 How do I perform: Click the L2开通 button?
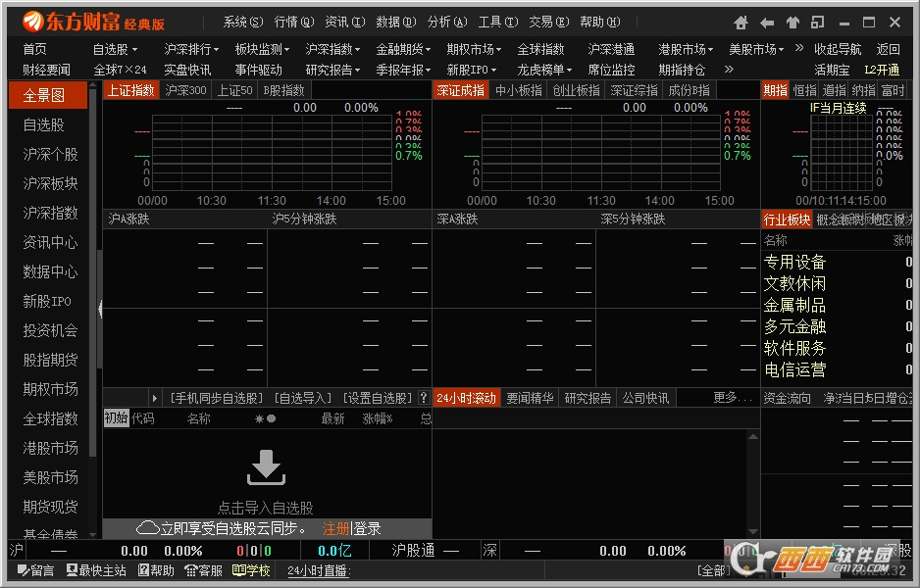pyautogui.click(x=882, y=70)
